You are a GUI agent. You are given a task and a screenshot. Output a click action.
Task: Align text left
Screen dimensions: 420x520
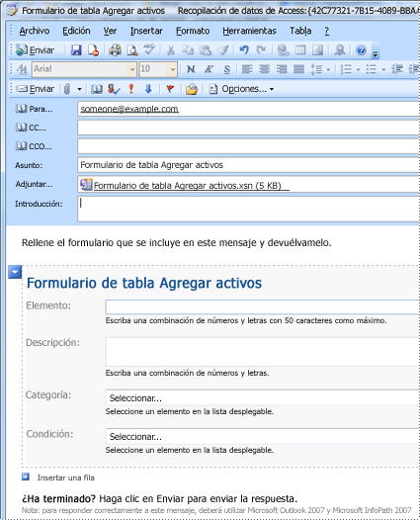point(247,69)
